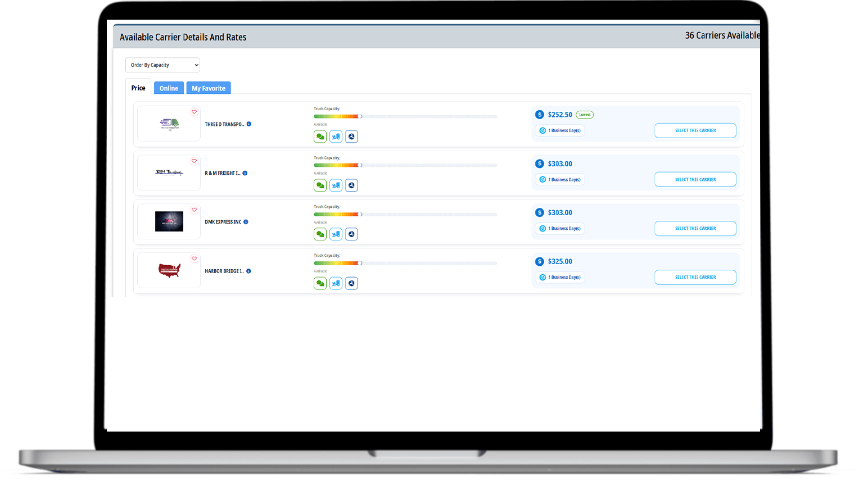The height and width of the screenshot is (481, 868).
Task: Open green chat icon for Harbor Bridge
Action: pyautogui.click(x=320, y=284)
